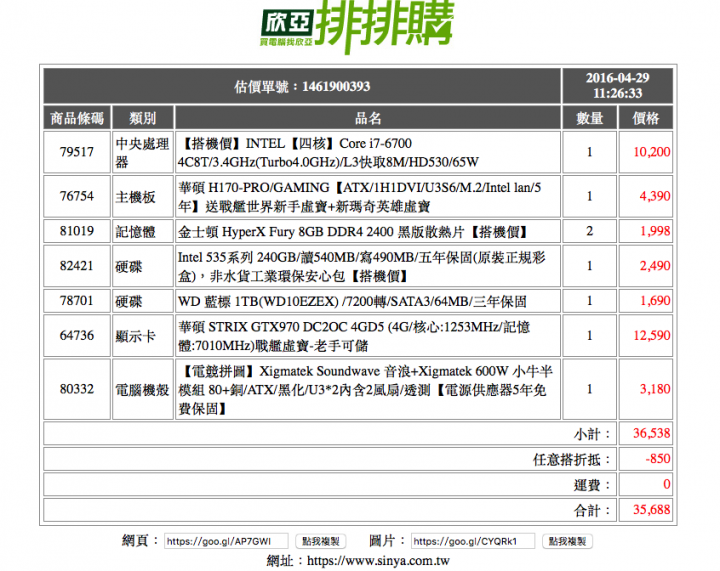
Task: Click the quantity 2 for 記憶體
Action: tap(590, 231)
